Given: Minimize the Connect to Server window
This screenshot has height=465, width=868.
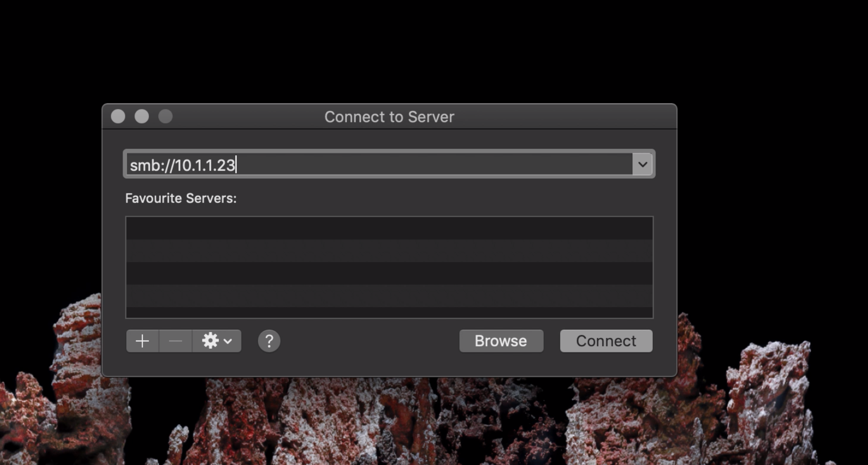Looking at the screenshot, I should (142, 117).
